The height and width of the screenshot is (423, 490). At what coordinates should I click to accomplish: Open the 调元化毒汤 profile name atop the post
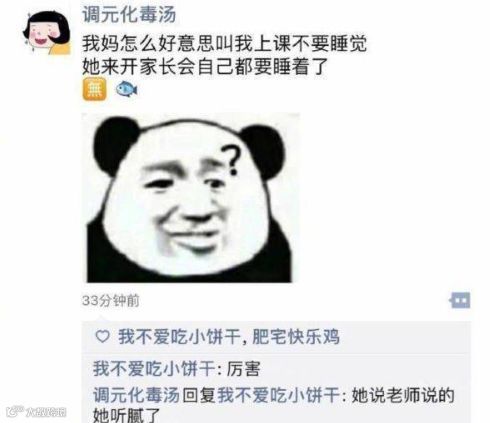coord(129,14)
